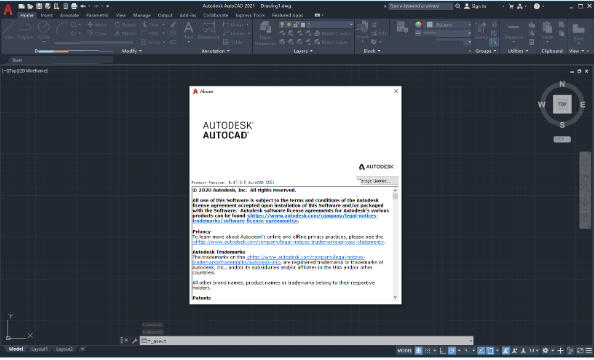
Task: Open the Autodesk trademarks link in About dialog
Action: [279, 260]
